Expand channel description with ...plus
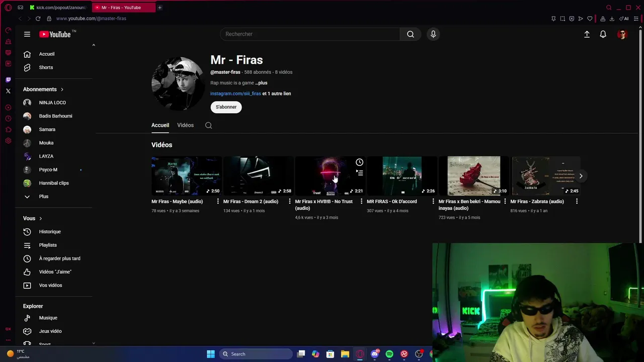 coord(261,83)
